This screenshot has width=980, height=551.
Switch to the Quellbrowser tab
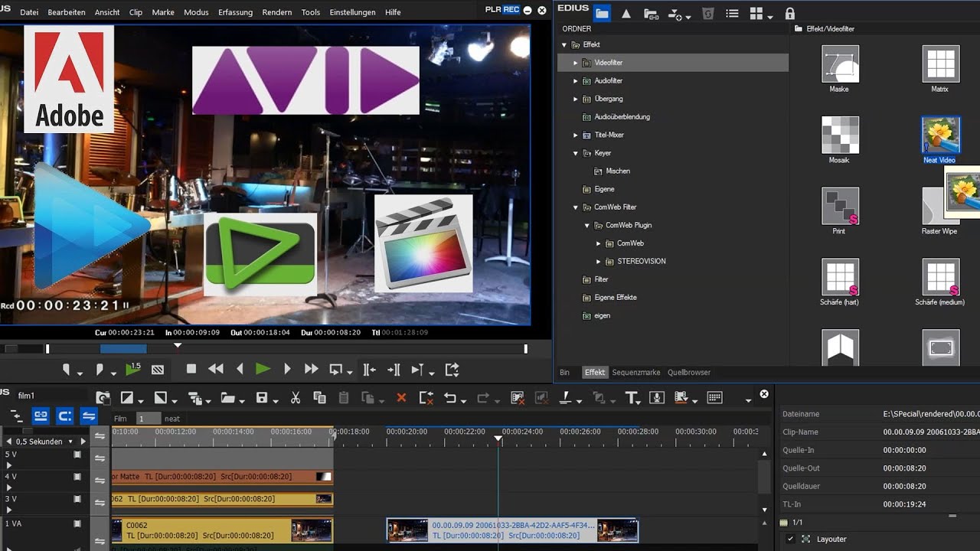[689, 373]
